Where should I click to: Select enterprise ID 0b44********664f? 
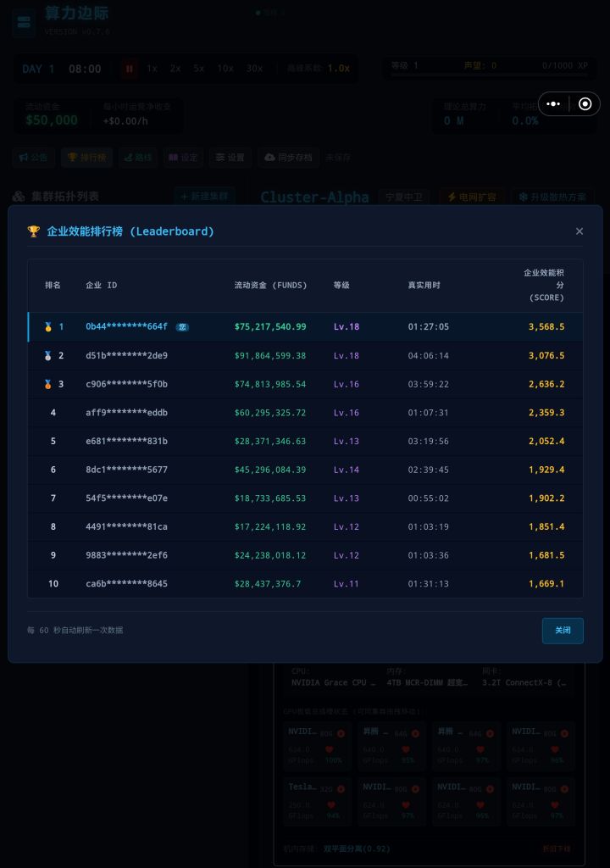[x=126, y=326]
